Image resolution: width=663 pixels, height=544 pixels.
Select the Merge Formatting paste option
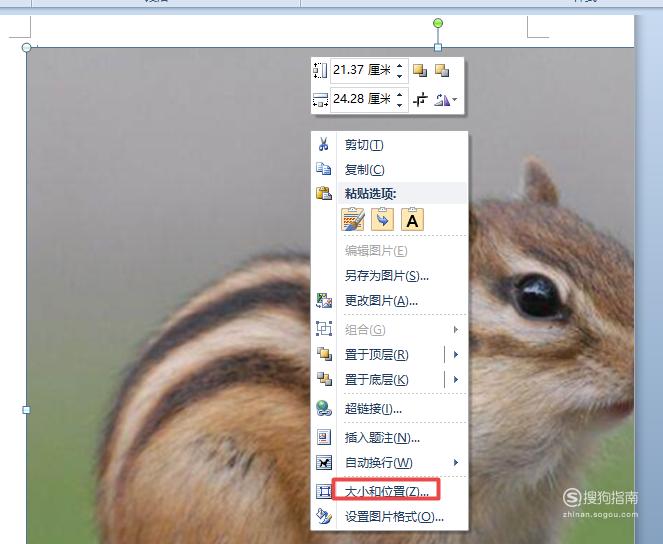coord(382,219)
